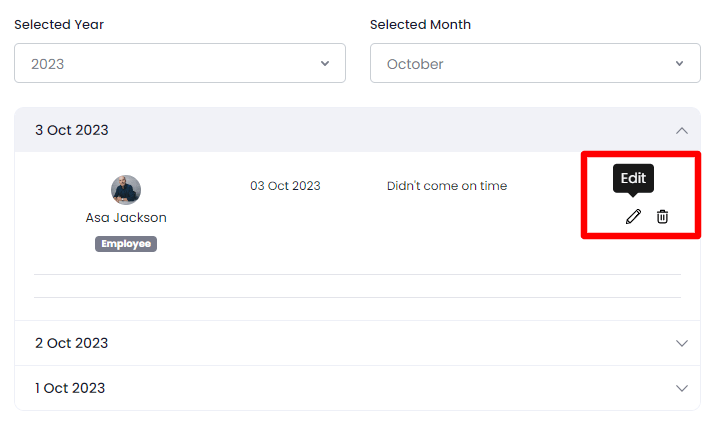Screen dimensions: 719x431
Task: Collapse the 3 Oct 2023 section via the up chevron
Action: click(x=682, y=130)
